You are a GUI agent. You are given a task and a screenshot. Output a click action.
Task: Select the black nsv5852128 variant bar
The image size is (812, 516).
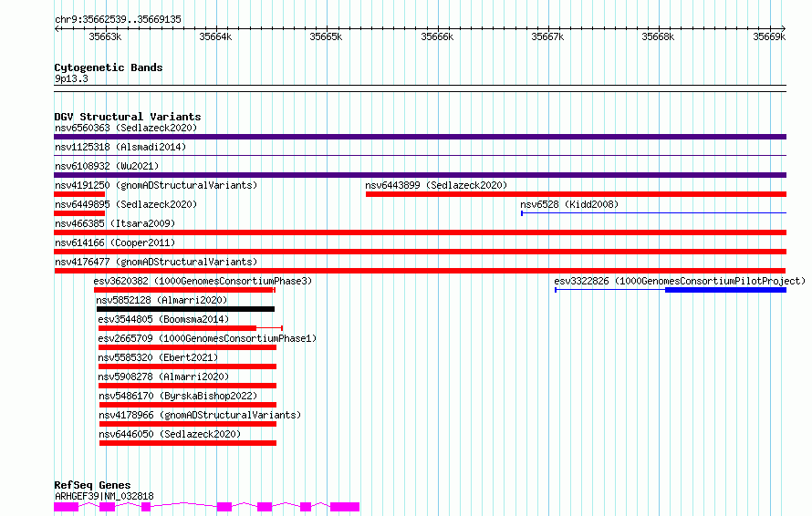tap(185, 309)
